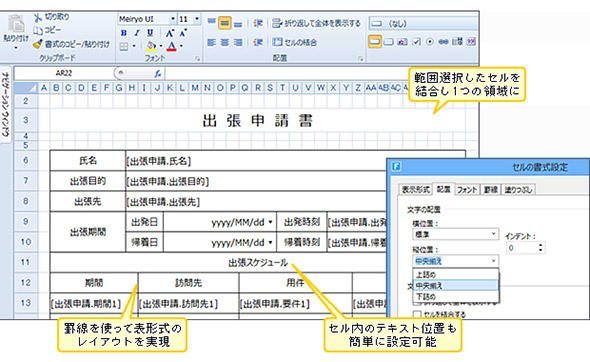Choose 中央揃え in the vertical position list
The width and height of the screenshot is (590, 362).
click(456, 286)
